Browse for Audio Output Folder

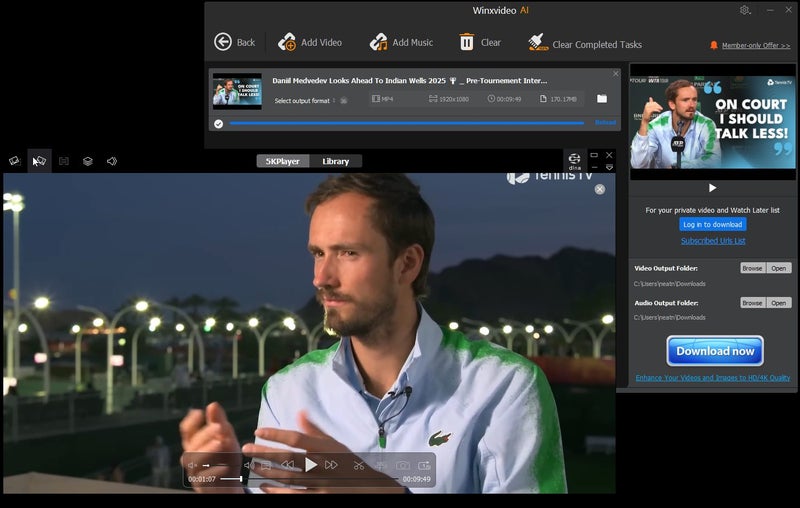click(753, 303)
